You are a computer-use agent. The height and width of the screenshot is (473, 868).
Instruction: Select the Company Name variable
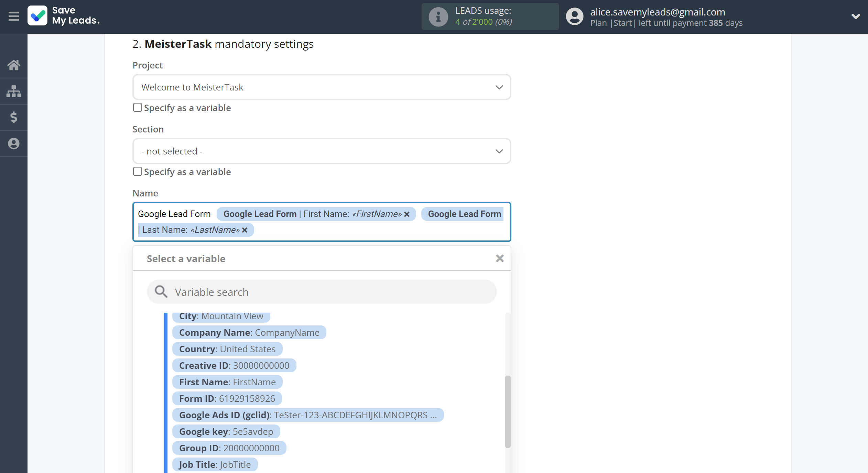pos(249,332)
